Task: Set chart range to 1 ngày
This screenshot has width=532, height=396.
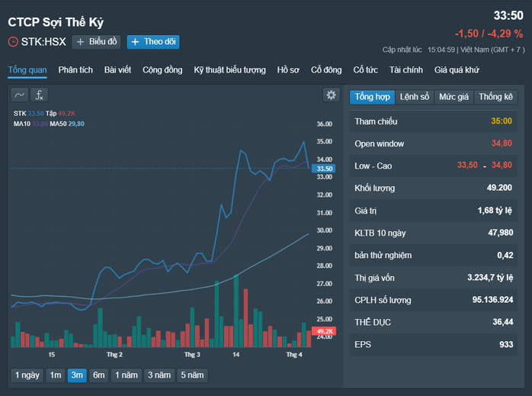Action: 27,375
